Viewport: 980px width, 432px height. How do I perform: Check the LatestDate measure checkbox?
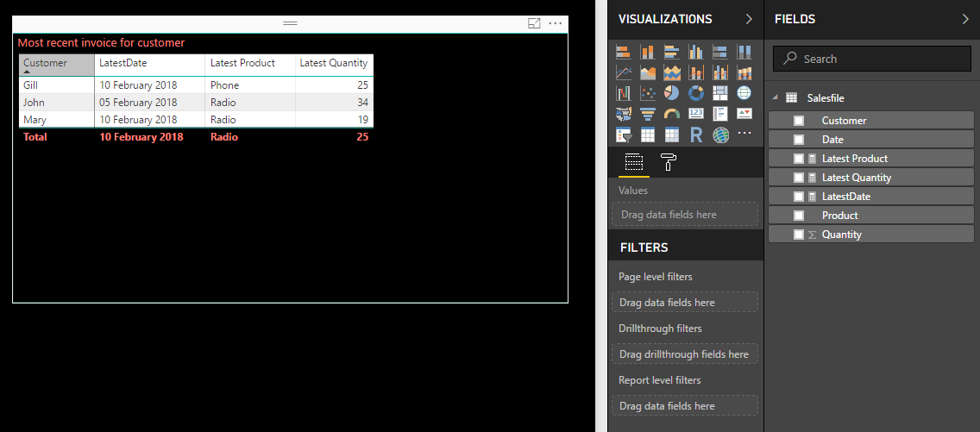pos(799,196)
